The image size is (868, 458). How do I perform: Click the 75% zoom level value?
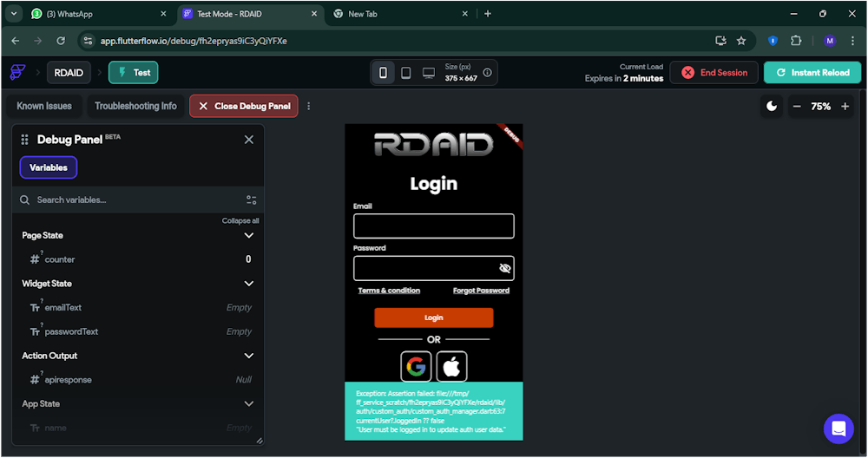tap(821, 106)
